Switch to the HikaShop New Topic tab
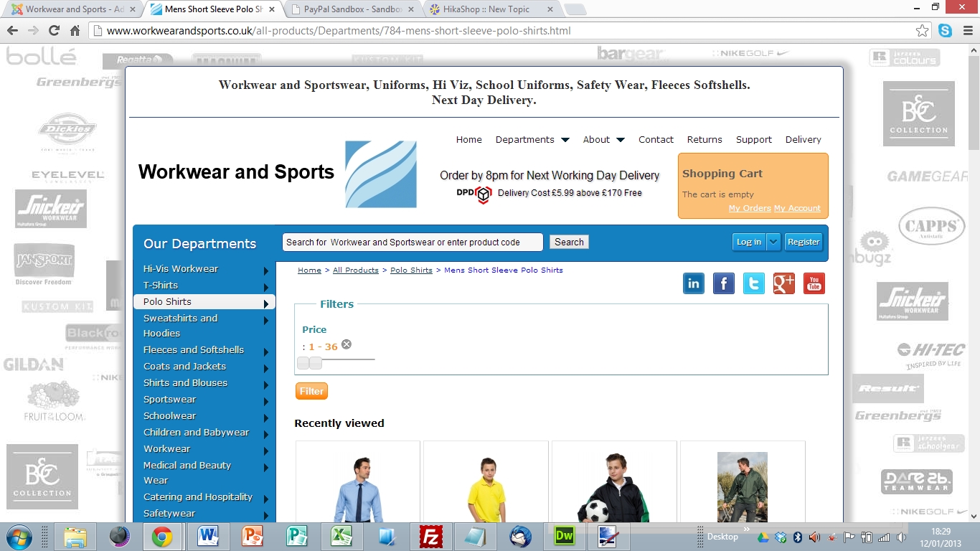This screenshot has width=980, height=551. (491, 9)
